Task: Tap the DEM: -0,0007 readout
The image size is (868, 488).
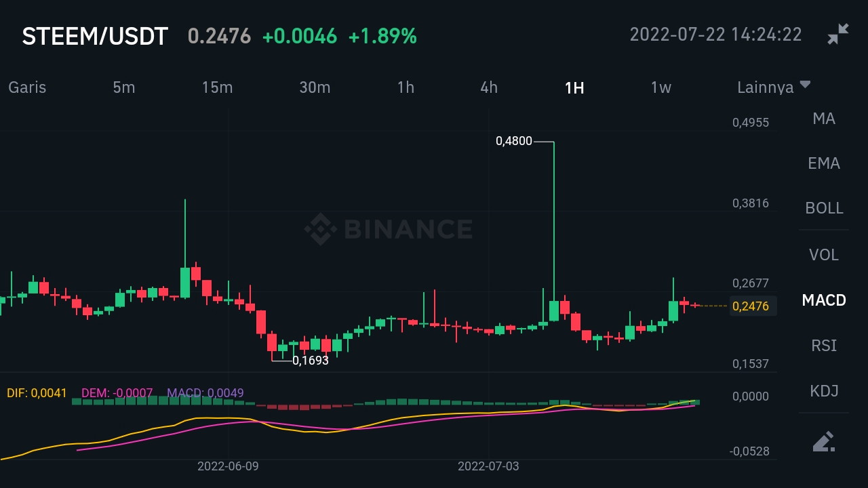Action: [x=117, y=392]
